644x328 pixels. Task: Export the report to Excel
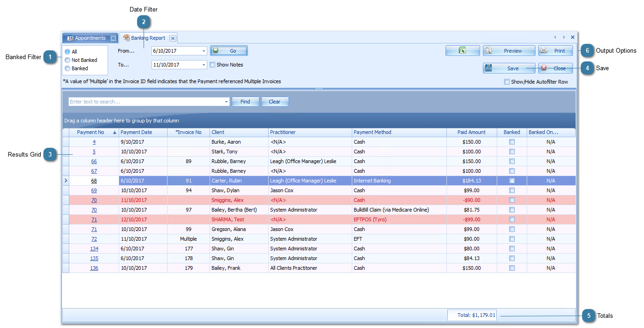[463, 51]
